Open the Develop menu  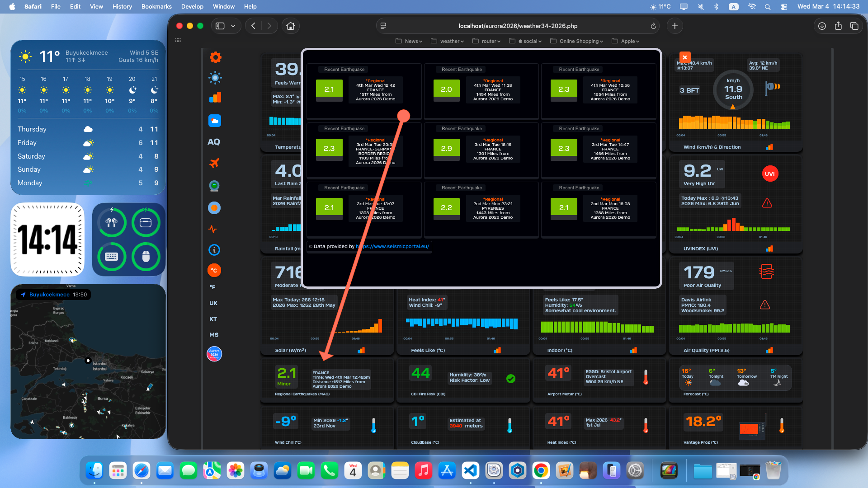[192, 6]
